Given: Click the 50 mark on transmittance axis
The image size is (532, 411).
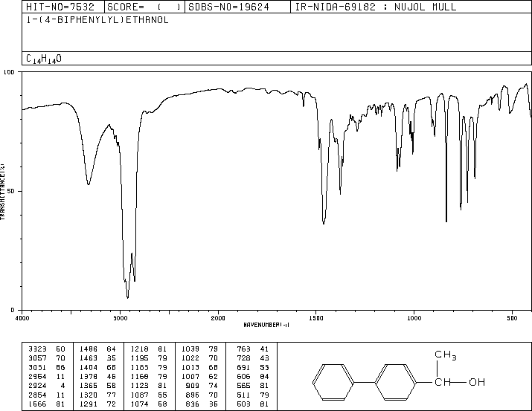Looking at the screenshot, I should tap(11, 191).
